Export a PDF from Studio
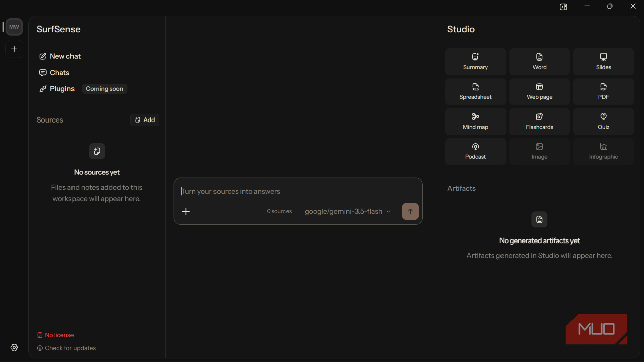Screen dimensions: 644x362 [603, 91]
